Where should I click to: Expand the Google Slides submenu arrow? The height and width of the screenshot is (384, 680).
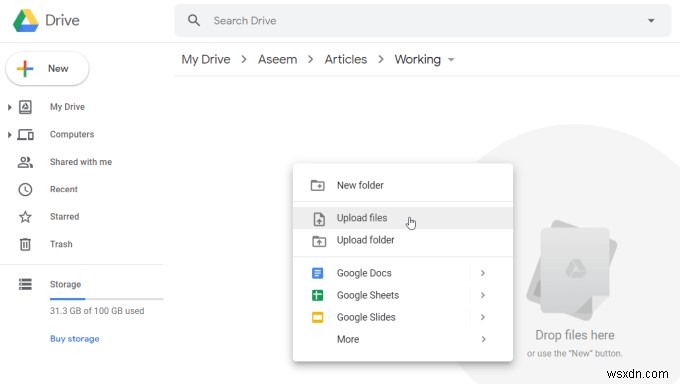[x=483, y=317]
